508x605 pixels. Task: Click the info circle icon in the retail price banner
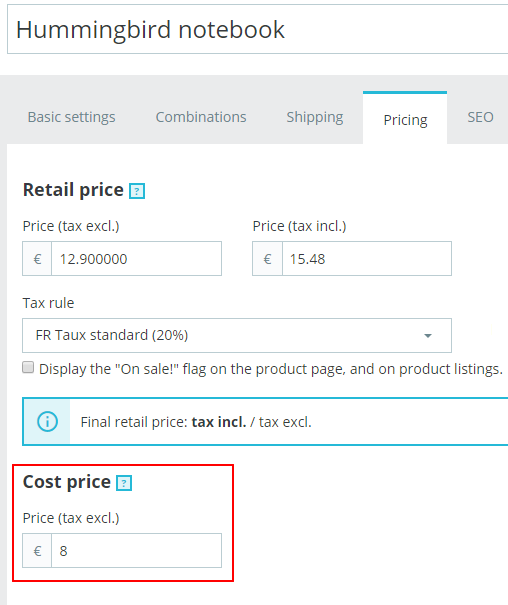coord(47,421)
